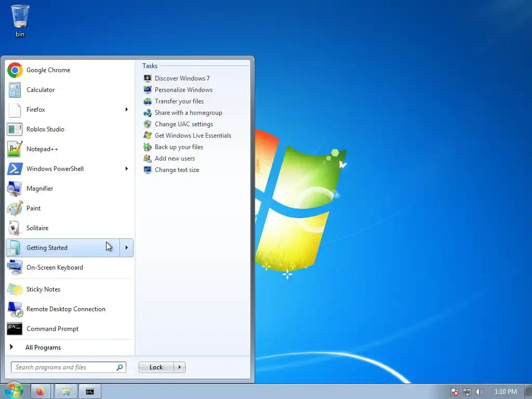Click the Firefox blank page icon
Viewport: 532px width, 399px height.
15,110
